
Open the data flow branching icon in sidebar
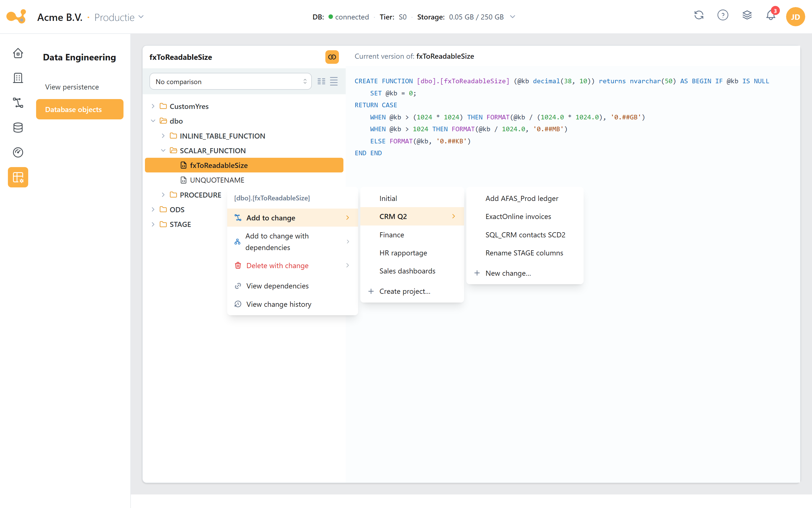click(18, 103)
